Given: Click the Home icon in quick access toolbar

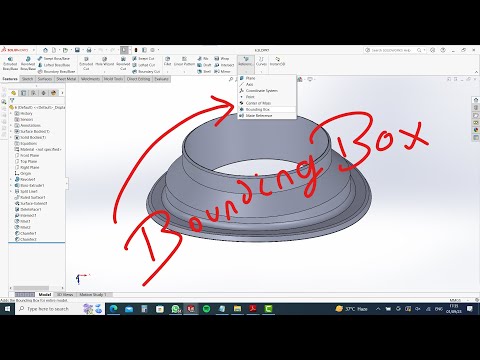Looking at the screenshot, I should 46,50.
